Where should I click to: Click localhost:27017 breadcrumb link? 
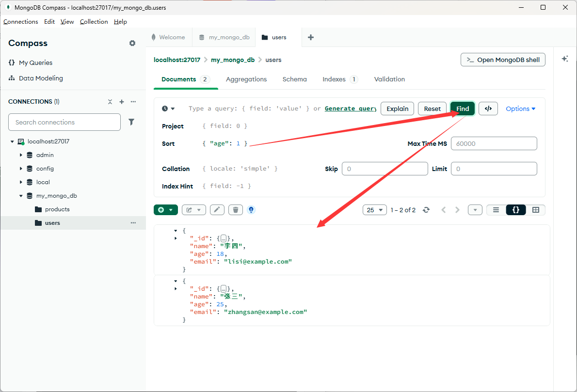coord(177,60)
